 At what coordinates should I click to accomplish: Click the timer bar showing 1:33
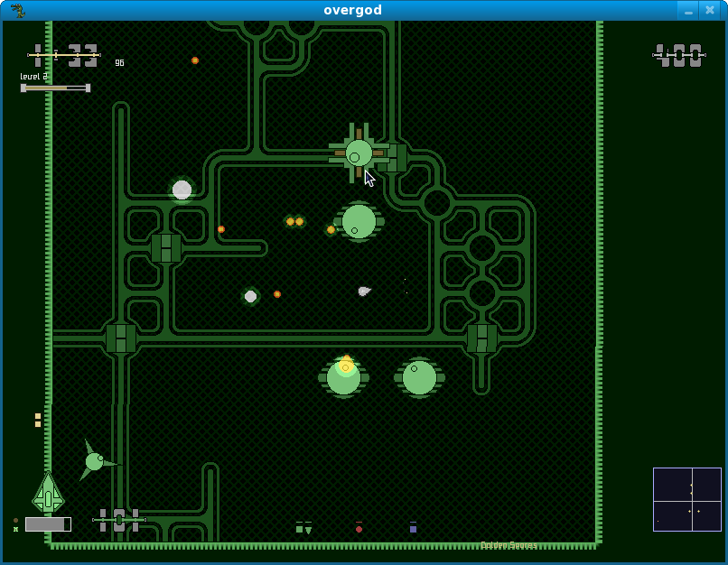coord(64,55)
